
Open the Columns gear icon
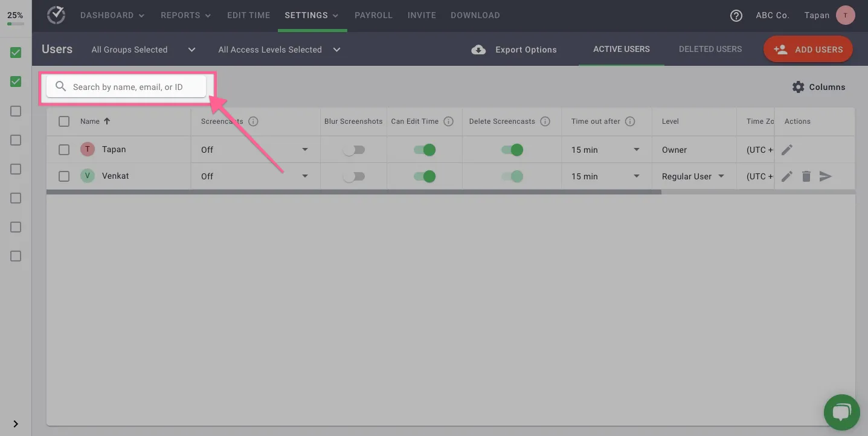[x=798, y=87]
